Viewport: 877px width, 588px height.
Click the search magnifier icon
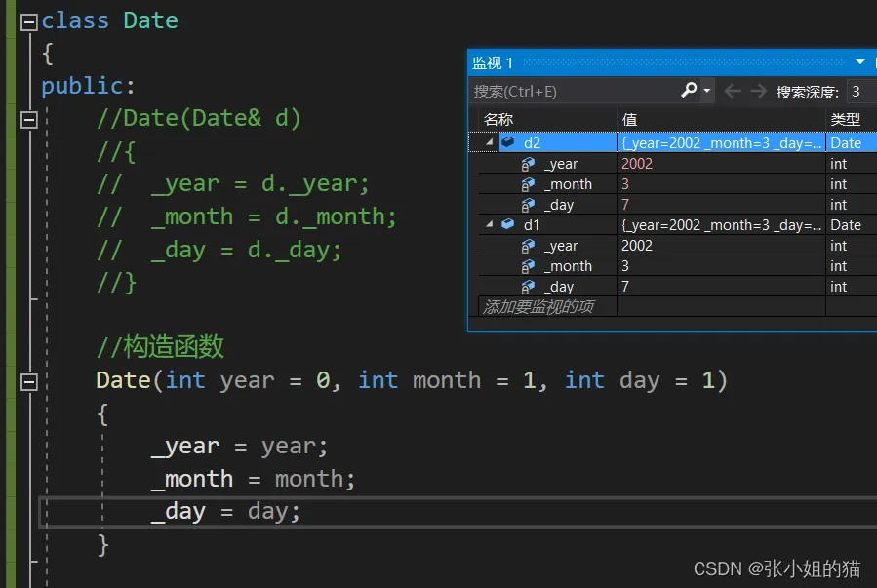(x=689, y=90)
